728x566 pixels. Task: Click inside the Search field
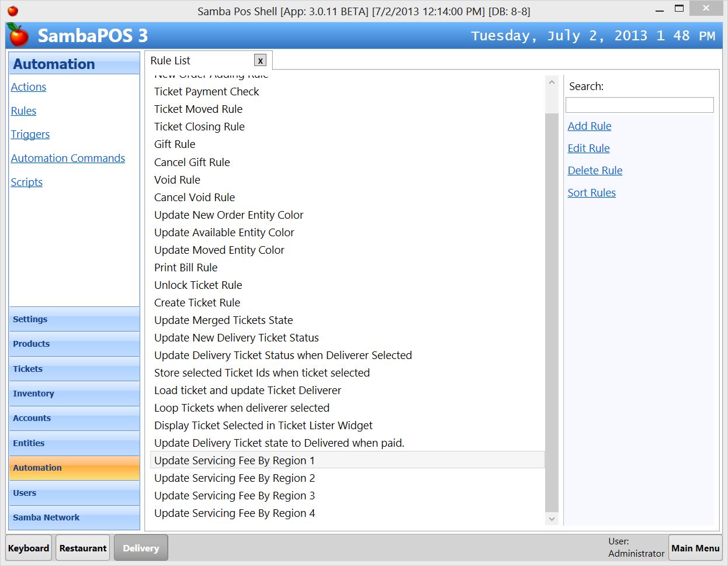639,105
